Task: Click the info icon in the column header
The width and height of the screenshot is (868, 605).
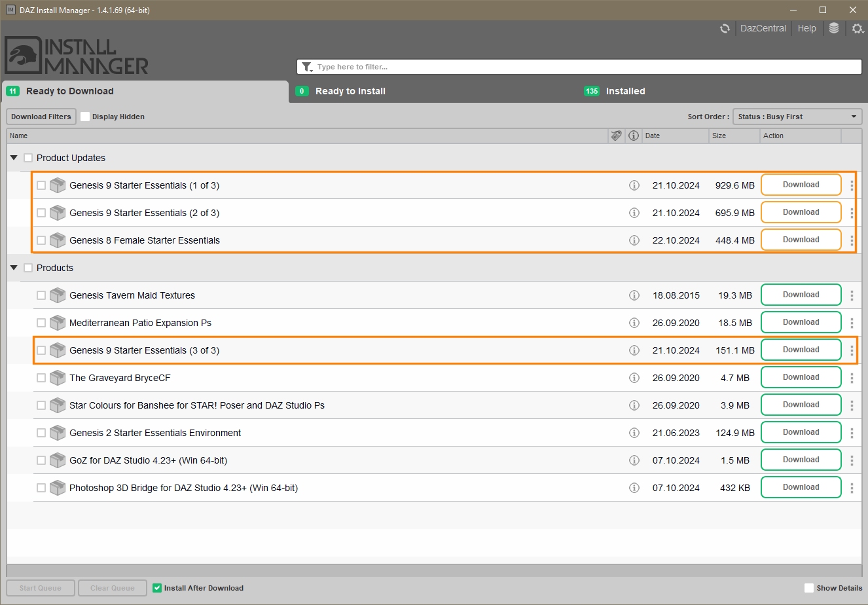Action: click(x=634, y=136)
